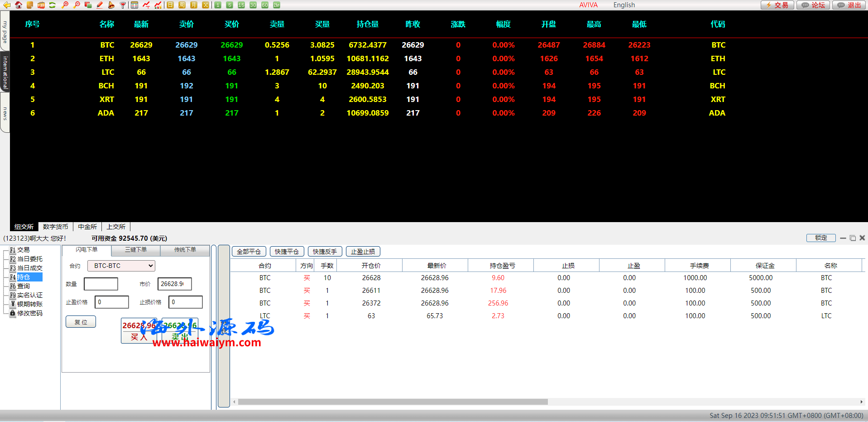Click the red home icon in toolbar
Image resolution: width=868 pixels, height=422 pixels.
tap(18, 5)
